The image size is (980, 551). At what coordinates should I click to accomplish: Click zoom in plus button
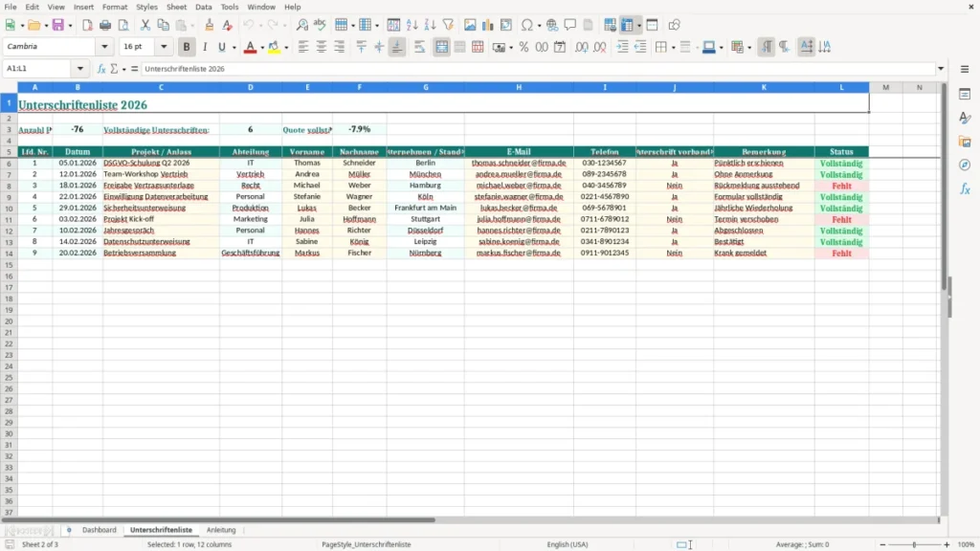click(x=947, y=544)
